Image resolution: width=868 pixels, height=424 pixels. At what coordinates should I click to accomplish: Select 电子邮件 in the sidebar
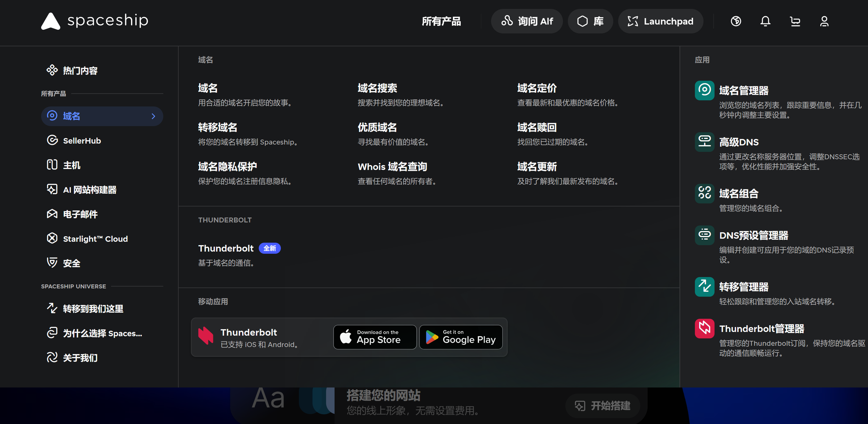click(x=102, y=214)
